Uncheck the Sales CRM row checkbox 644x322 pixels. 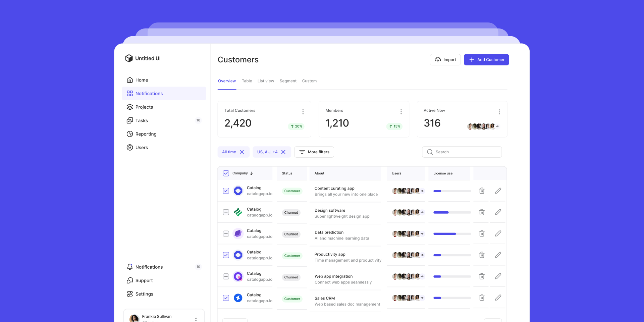coord(226,298)
